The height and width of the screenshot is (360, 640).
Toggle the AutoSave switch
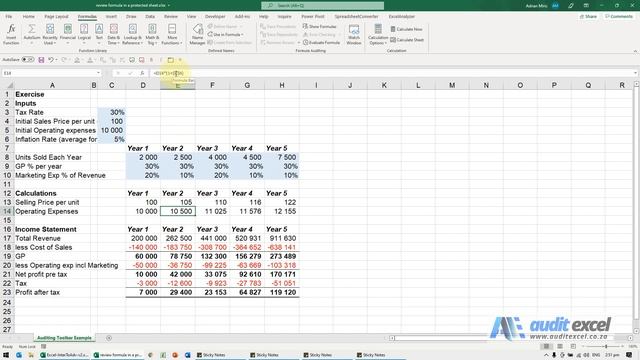click(x=28, y=60)
